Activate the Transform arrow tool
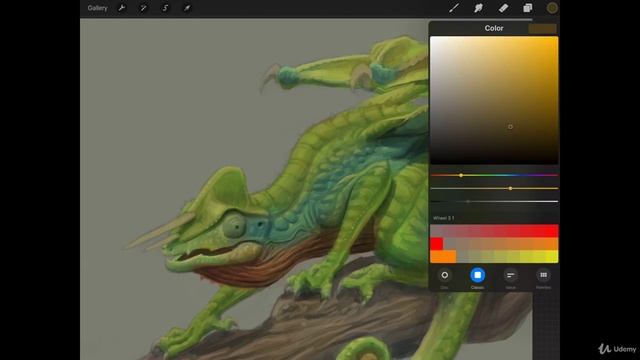This screenshot has width=640, height=360. pyautogui.click(x=187, y=8)
